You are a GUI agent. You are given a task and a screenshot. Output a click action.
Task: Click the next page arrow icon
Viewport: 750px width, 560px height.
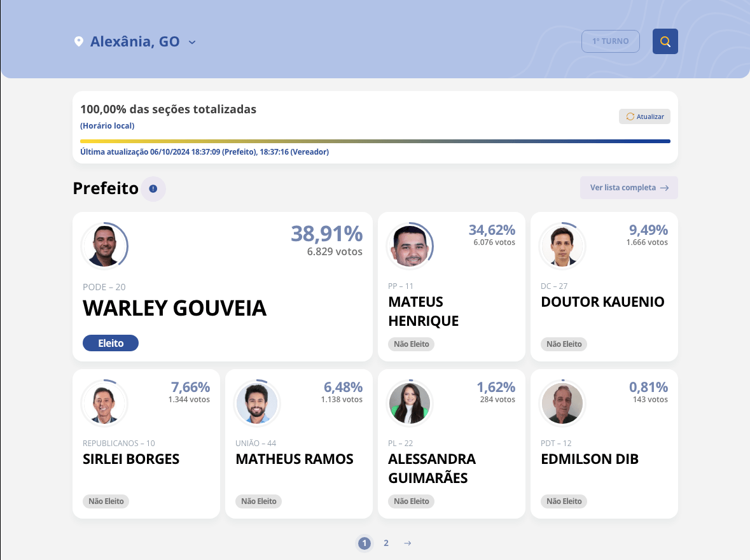[408, 543]
